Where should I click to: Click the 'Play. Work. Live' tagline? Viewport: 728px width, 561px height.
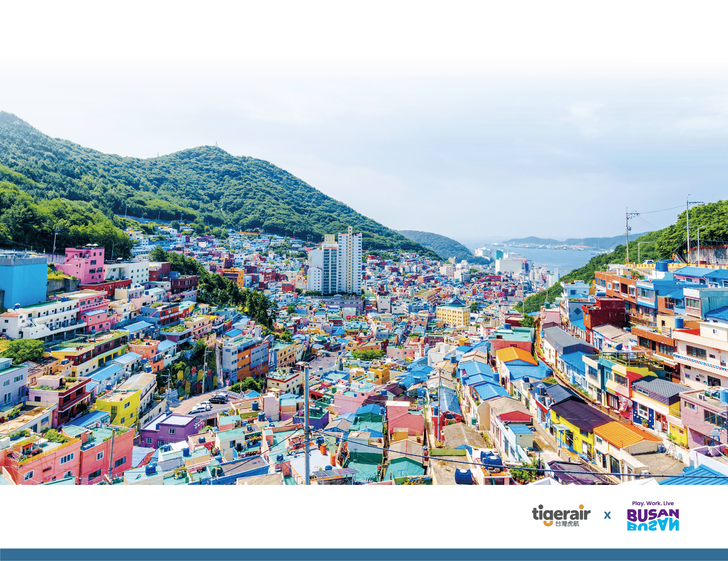pyautogui.click(x=653, y=503)
